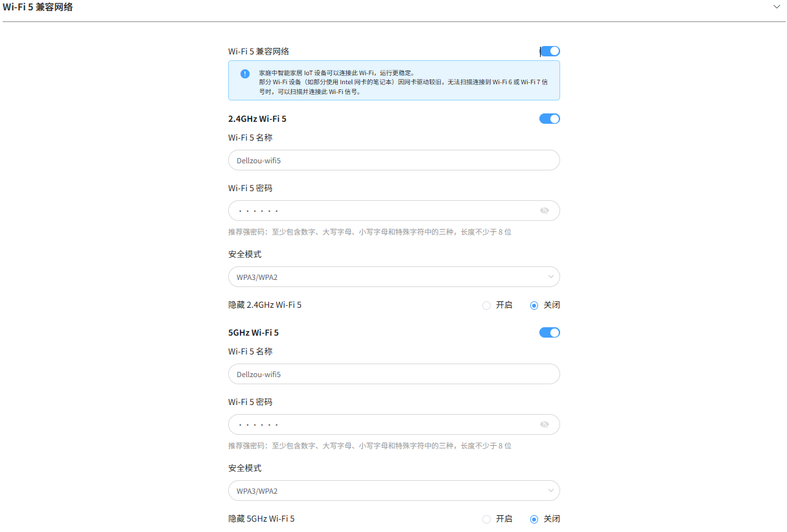Click the 5GHz Wi-Fi 5 密码 field
The image size is (787, 532).
tap(382, 424)
